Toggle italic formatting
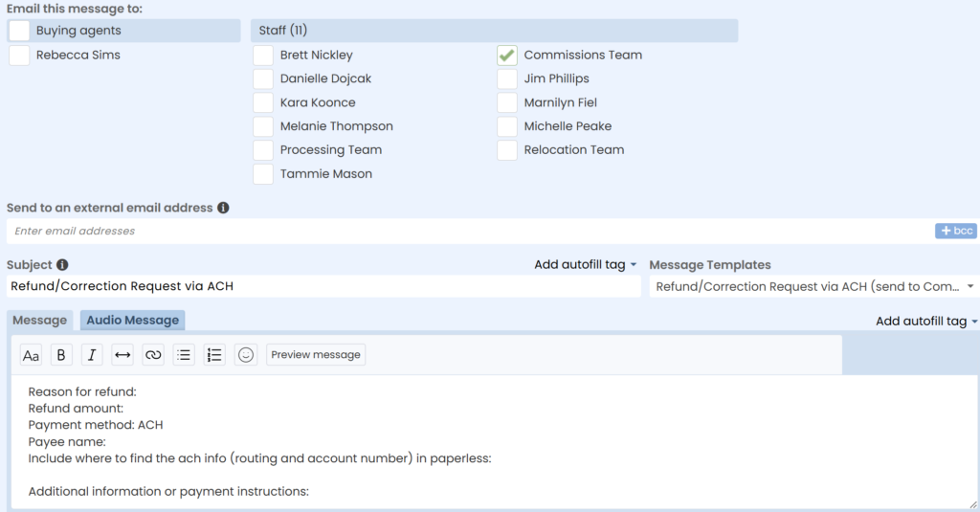The height and width of the screenshot is (512, 980). [x=92, y=355]
